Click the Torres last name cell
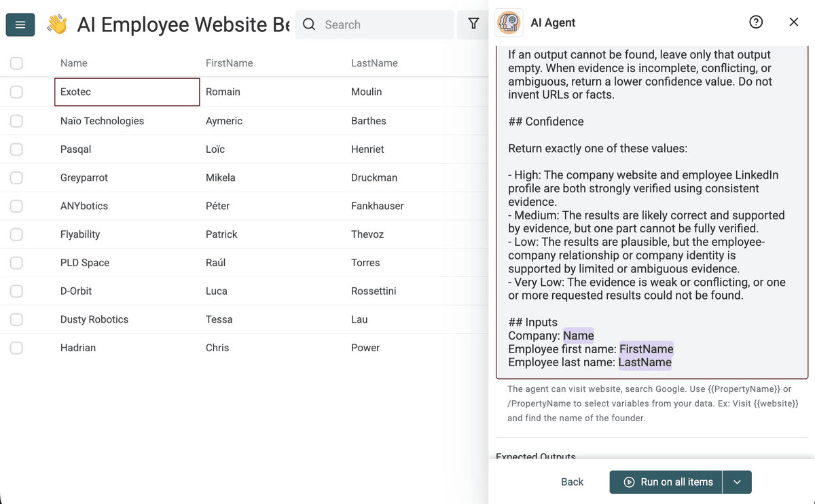The height and width of the screenshot is (504, 815). (417, 263)
